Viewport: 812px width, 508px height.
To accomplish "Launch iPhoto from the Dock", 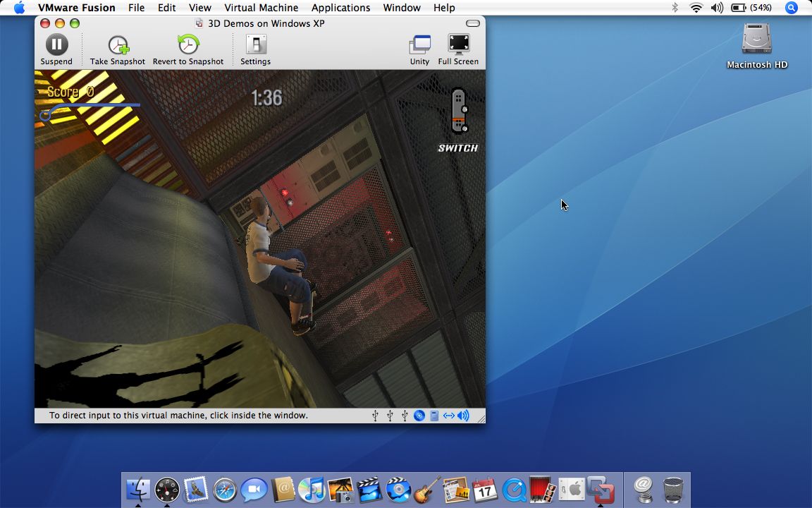I will pyautogui.click(x=340, y=490).
